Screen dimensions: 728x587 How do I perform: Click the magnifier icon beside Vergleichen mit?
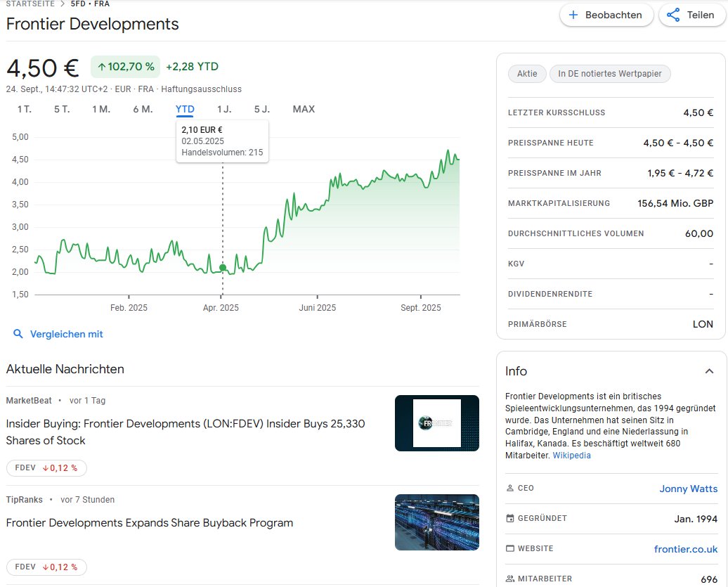coord(18,334)
